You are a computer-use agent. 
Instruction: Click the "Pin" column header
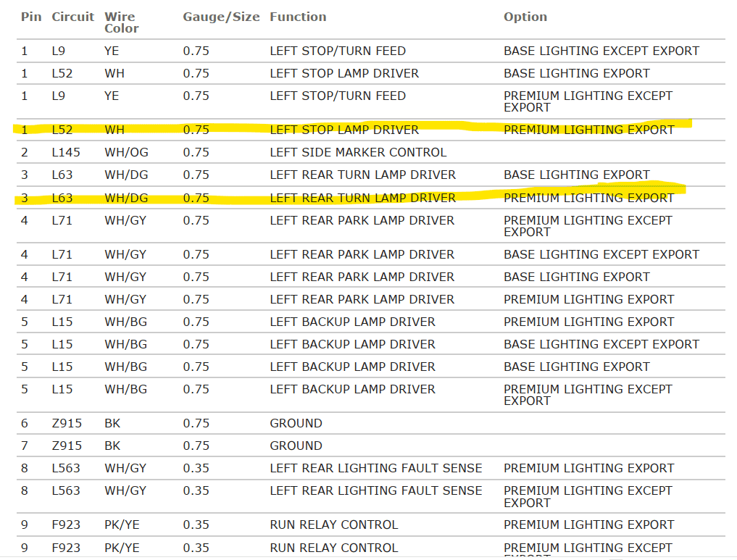pos(31,17)
